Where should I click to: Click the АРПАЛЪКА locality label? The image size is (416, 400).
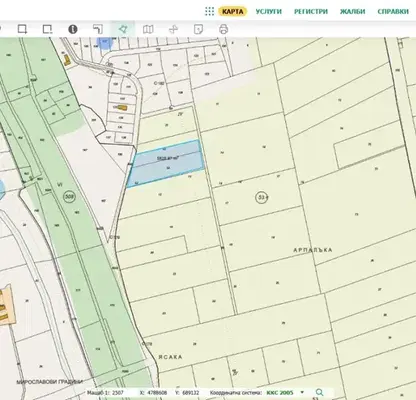coord(313,250)
